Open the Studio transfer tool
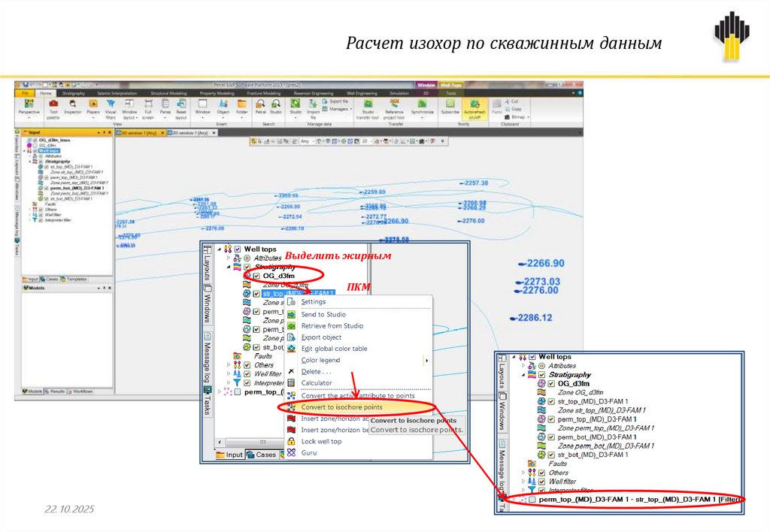 [x=368, y=105]
